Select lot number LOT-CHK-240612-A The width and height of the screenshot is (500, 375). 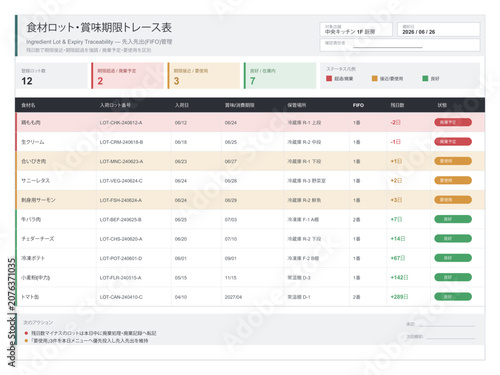click(121, 123)
